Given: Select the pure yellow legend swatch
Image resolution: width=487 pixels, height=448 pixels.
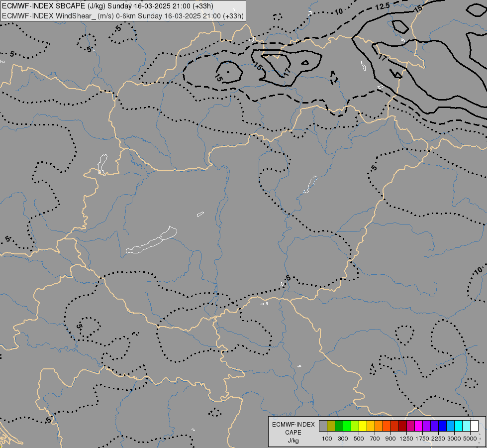Looking at the screenshot, I should click(x=363, y=426).
